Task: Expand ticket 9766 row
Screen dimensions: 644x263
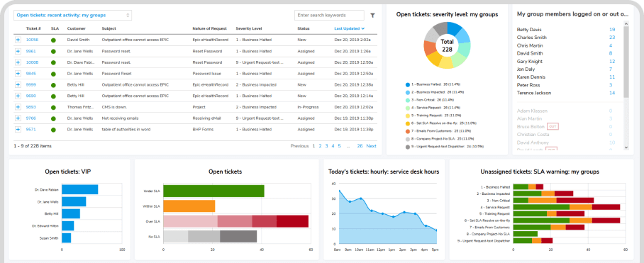Action: click(x=18, y=118)
